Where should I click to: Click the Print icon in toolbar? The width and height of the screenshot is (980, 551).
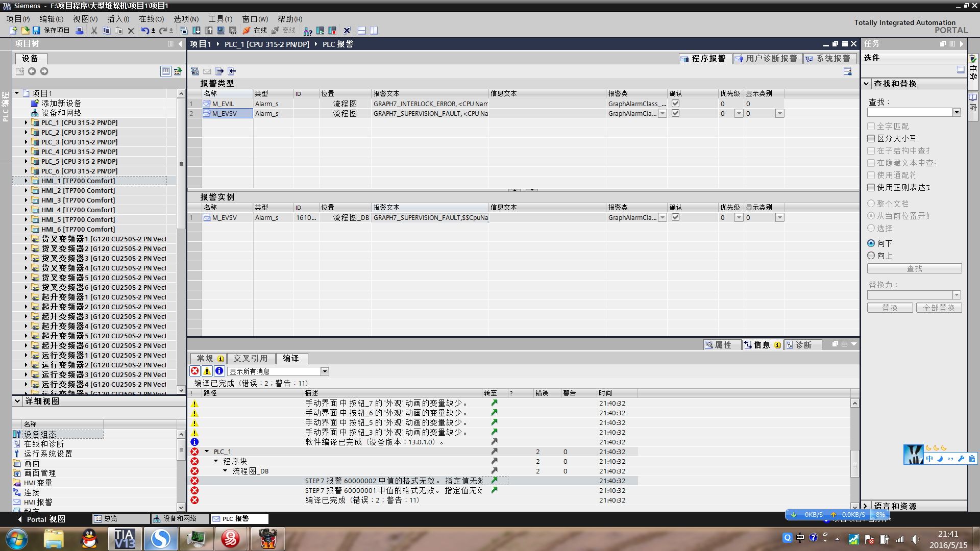80,31
